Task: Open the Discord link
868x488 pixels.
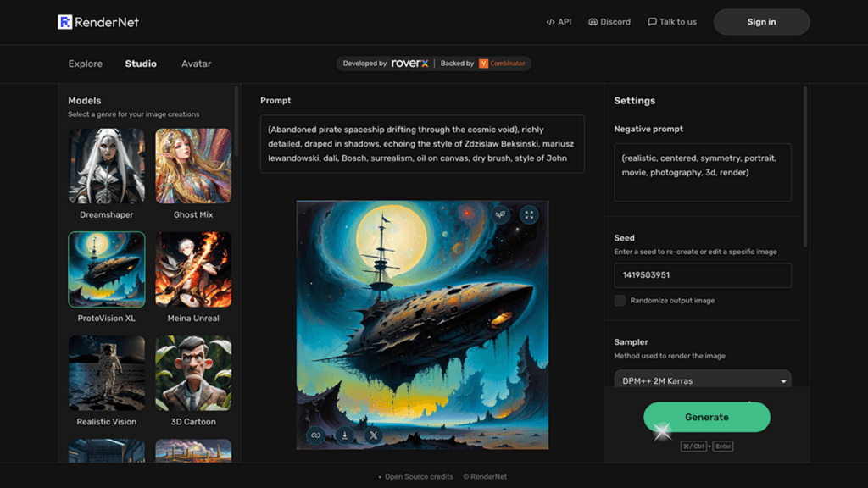Action: point(609,22)
